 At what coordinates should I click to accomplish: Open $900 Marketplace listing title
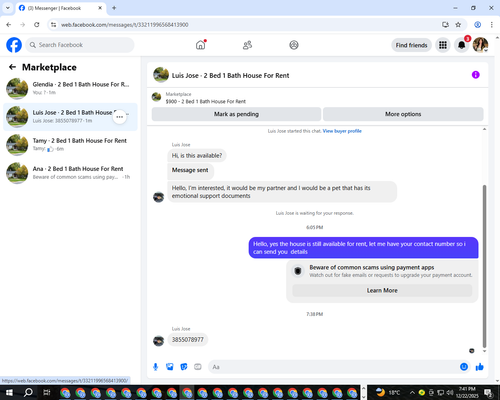[x=206, y=101]
